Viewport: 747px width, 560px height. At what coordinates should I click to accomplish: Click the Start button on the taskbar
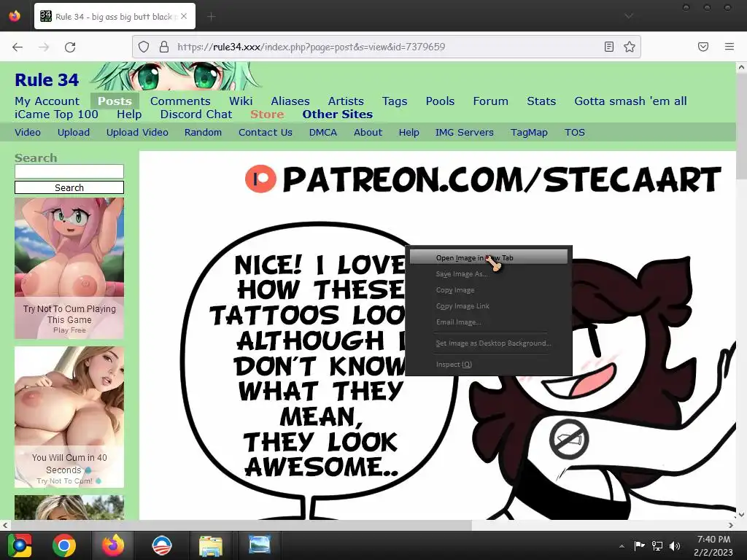pyautogui.click(x=19, y=545)
